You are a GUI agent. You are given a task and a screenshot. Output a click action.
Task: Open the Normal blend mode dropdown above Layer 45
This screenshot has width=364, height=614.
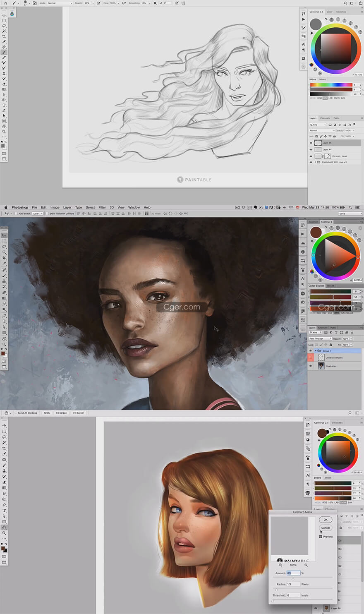(322, 130)
